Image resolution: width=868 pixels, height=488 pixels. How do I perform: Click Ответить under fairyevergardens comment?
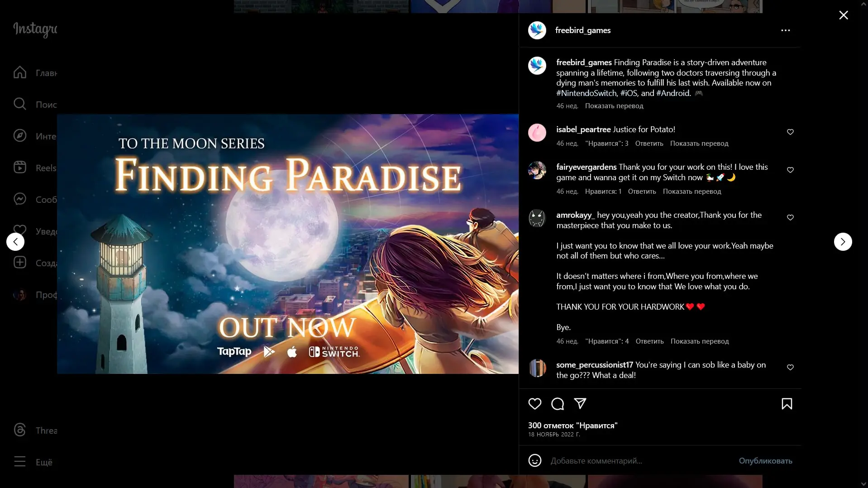click(x=641, y=191)
